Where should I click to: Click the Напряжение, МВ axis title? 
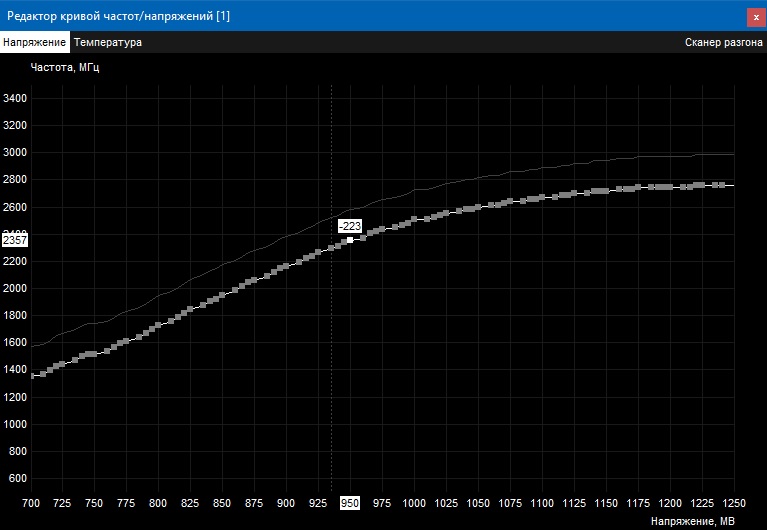pyautogui.click(x=693, y=521)
